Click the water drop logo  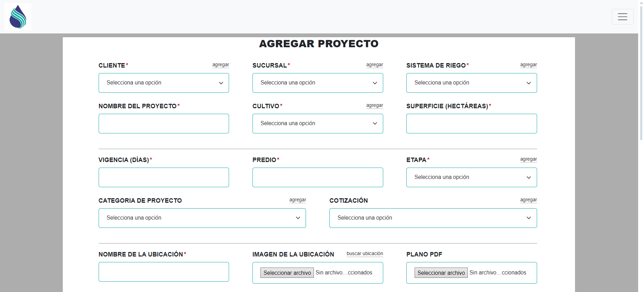click(18, 17)
